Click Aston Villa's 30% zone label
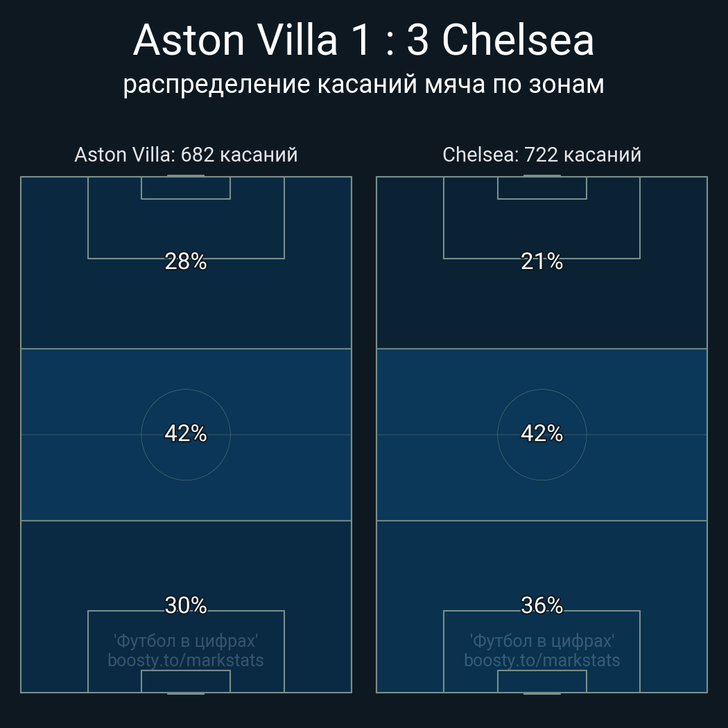The height and width of the screenshot is (728, 728). point(186,605)
